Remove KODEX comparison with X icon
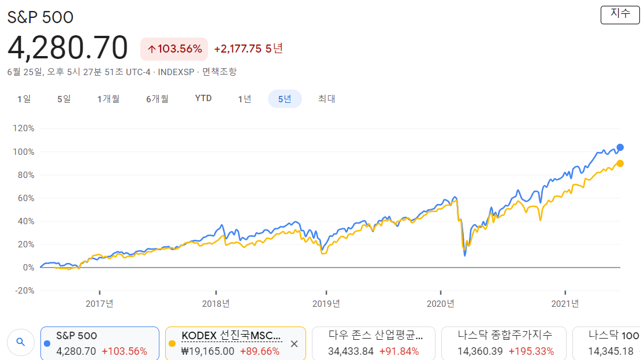The height and width of the screenshot is (360, 644). [294, 344]
